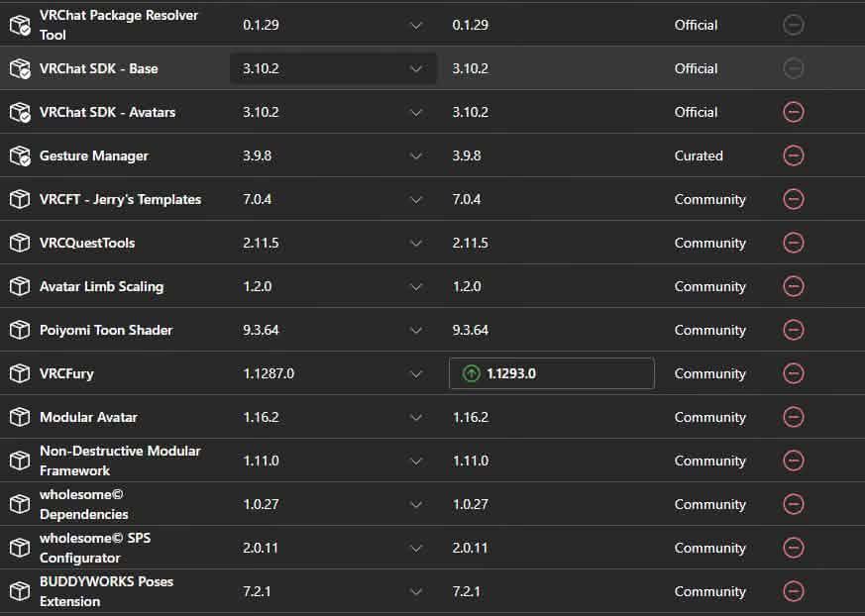This screenshot has width=865, height=616.
Task: Click the box icon beside VRCFT - Jerry's Templates
Action: pyautogui.click(x=20, y=199)
